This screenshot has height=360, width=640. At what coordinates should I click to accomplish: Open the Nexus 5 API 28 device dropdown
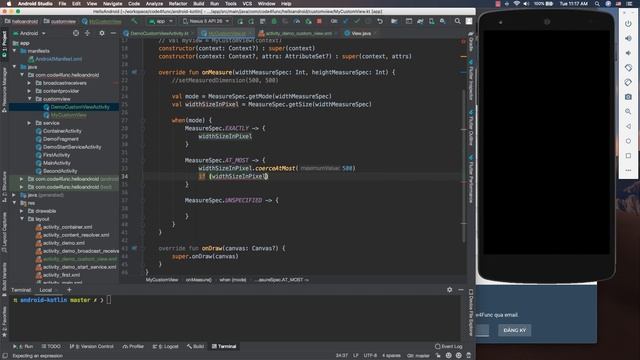pyautogui.click(x=206, y=21)
